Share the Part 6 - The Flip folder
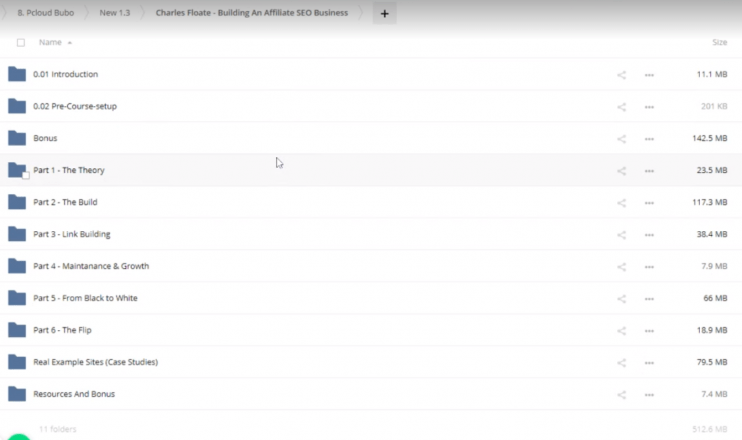742x440 pixels. click(x=621, y=330)
